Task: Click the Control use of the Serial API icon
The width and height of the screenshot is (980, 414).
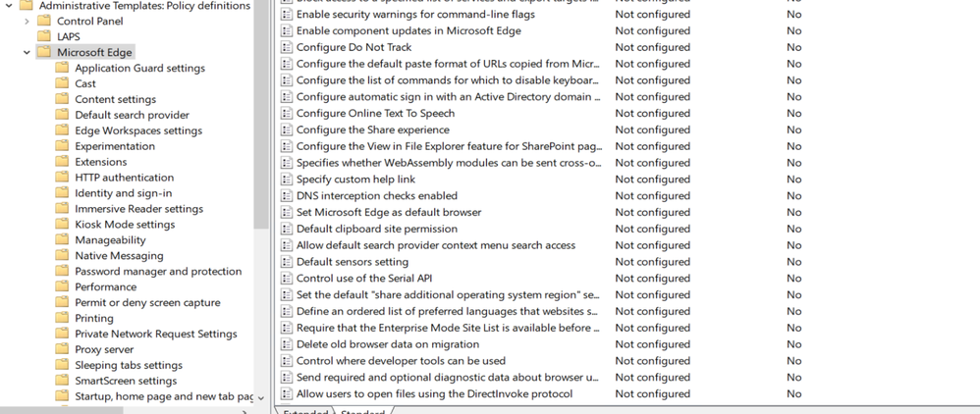Action: [287, 278]
